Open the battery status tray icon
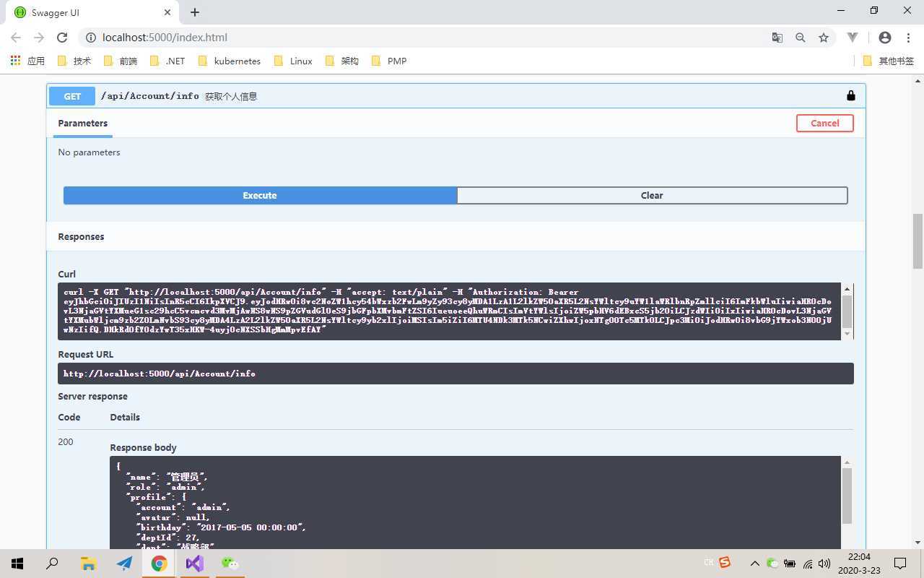924x578 pixels. tap(790, 564)
